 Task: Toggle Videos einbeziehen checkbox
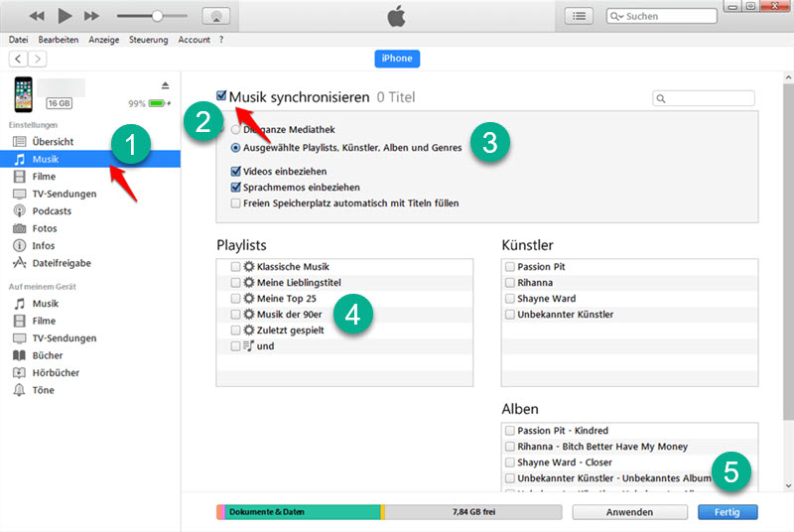click(x=235, y=171)
